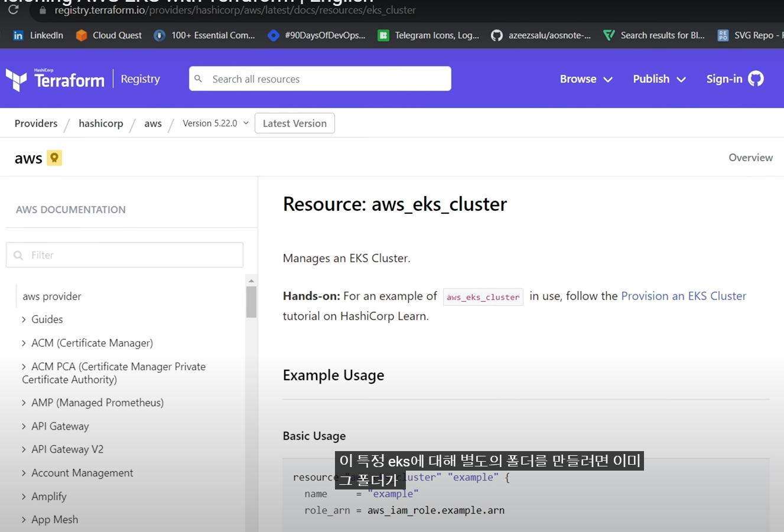Focus the sidebar Filter field

pyautogui.click(x=125, y=255)
